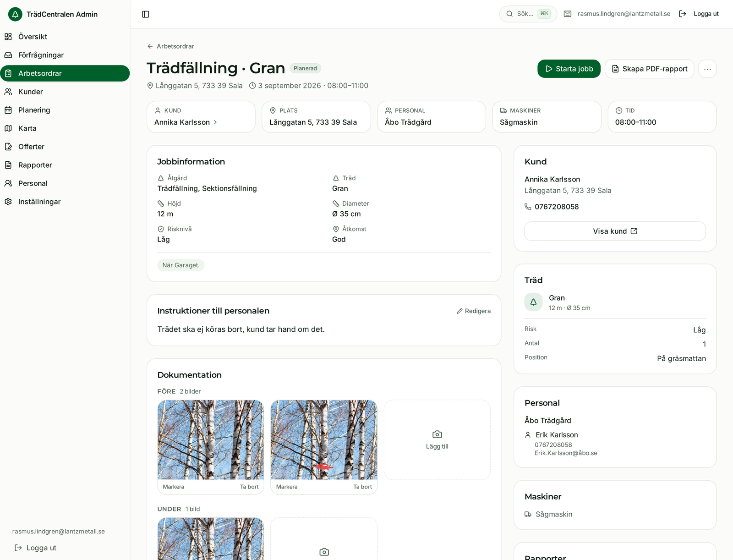The height and width of the screenshot is (560, 733).
Task: Select Arbetsordrar in the sidebar
Action: click(x=65, y=73)
